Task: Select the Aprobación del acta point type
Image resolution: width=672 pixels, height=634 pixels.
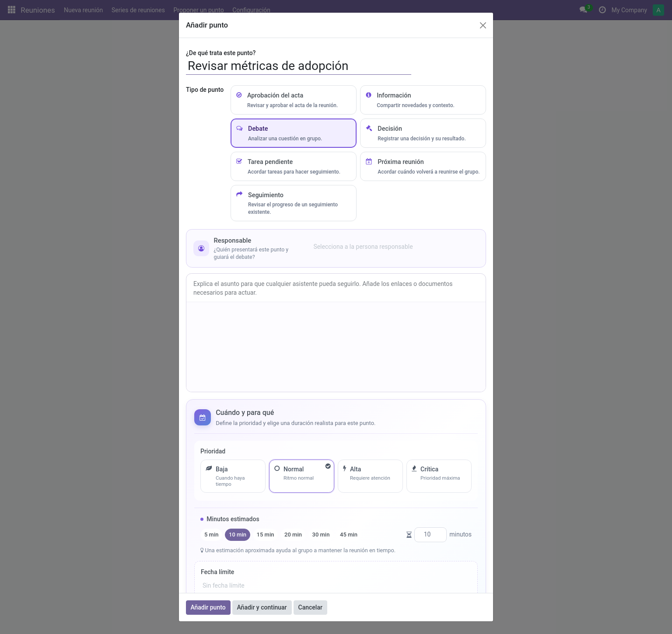Action: coord(294,100)
